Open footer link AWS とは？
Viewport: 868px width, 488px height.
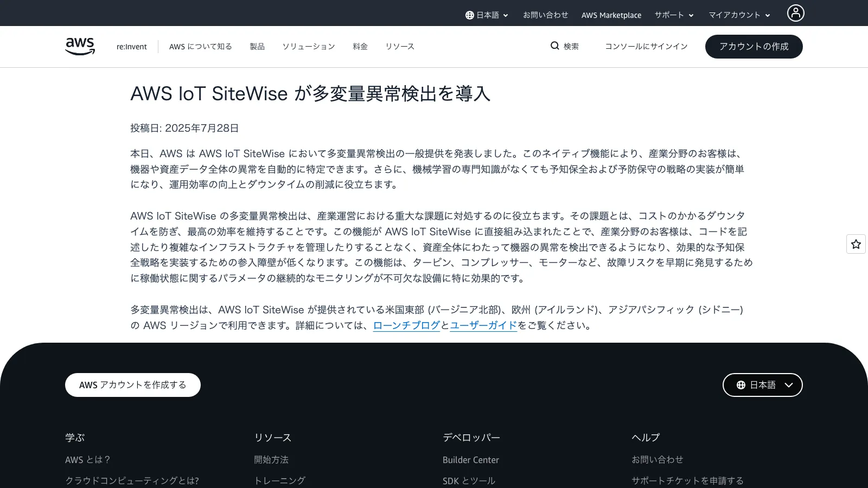point(88,460)
